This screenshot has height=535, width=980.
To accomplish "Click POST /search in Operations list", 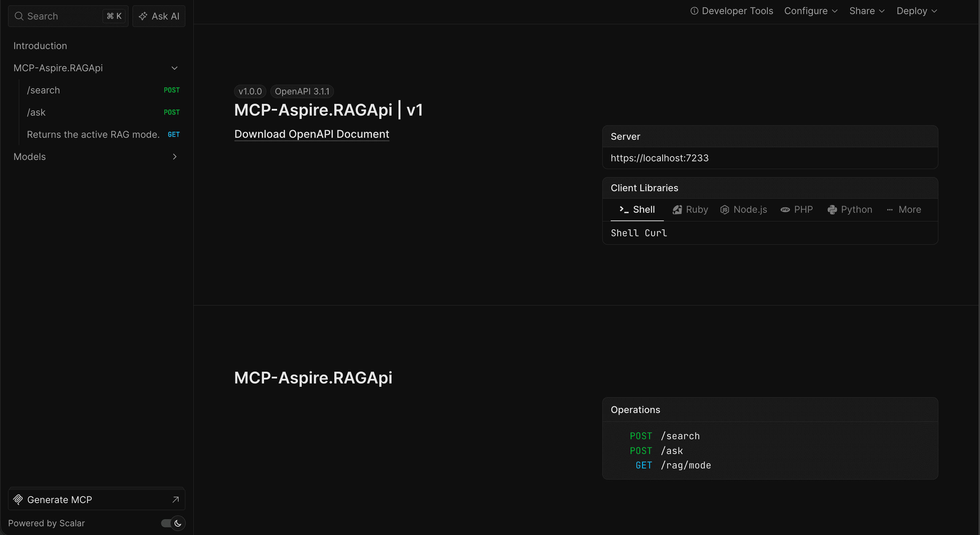I will (x=665, y=436).
